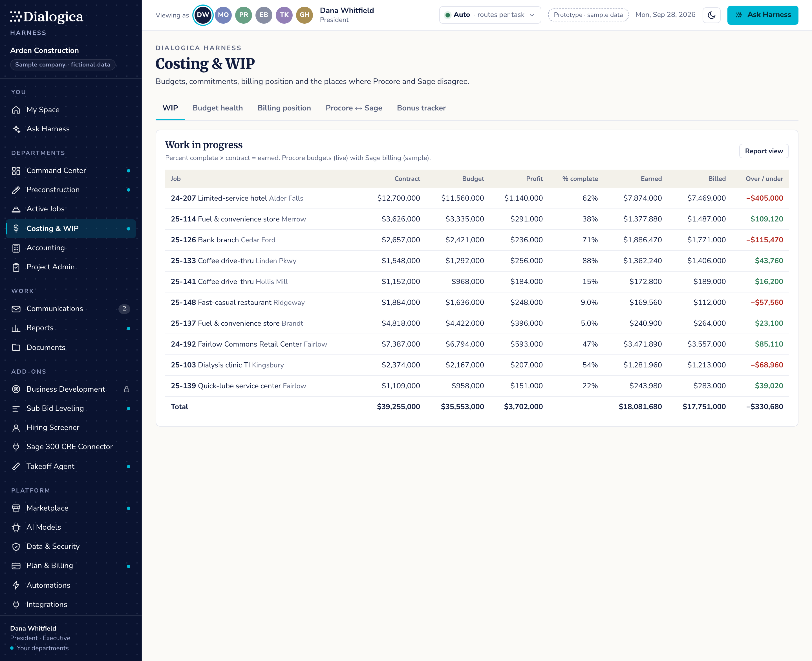Go to the Bonus tracker tab
The height and width of the screenshot is (661, 812).
(421, 108)
